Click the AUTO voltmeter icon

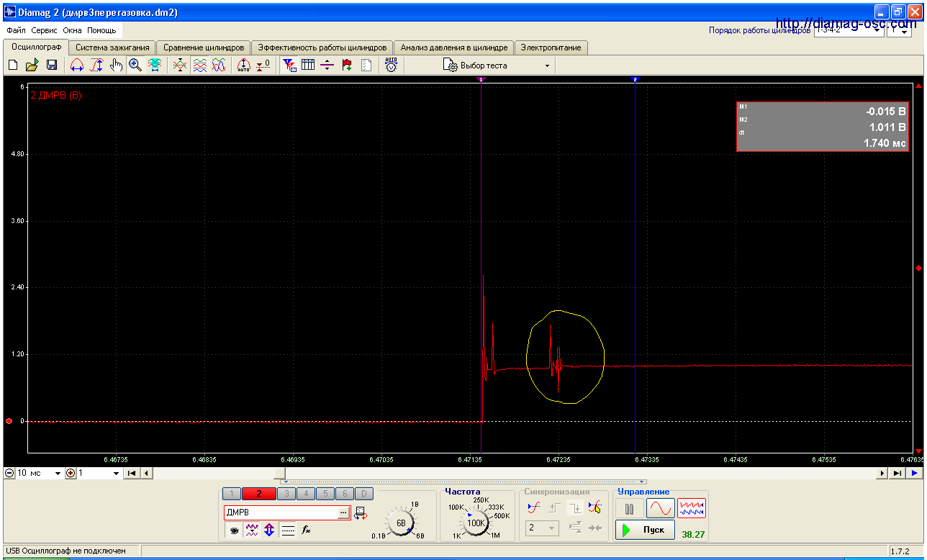pyautogui.click(x=391, y=66)
